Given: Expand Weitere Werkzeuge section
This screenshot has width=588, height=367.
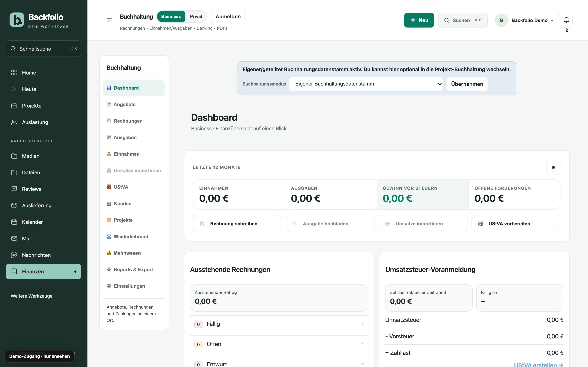Looking at the screenshot, I should (44, 296).
